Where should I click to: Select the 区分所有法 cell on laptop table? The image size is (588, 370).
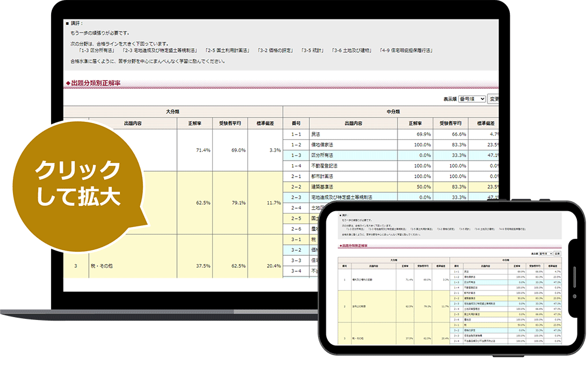point(353,155)
